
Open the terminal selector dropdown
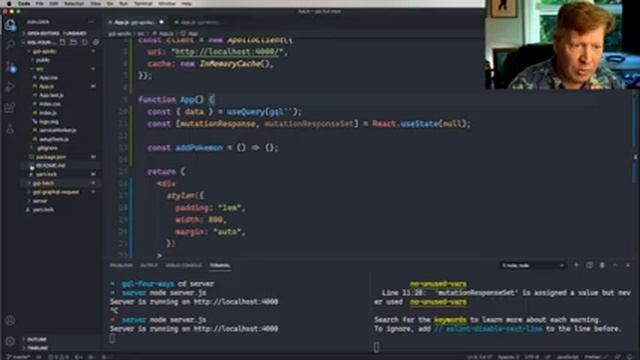pos(533,265)
